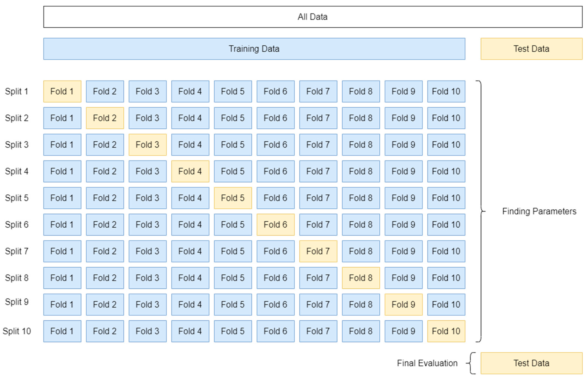Click the Test Data box beside Training Data
Viewport: 588px width, 381px height.
point(531,49)
